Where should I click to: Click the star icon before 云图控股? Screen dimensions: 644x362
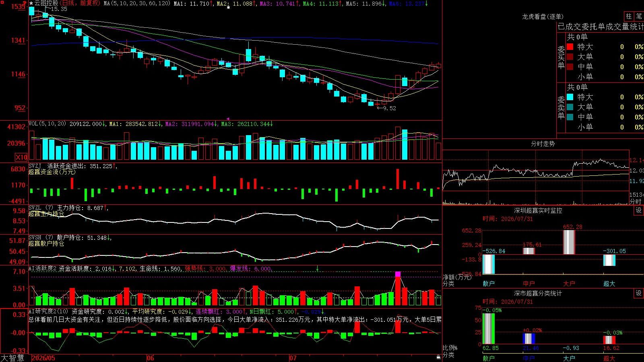coord(31,3)
